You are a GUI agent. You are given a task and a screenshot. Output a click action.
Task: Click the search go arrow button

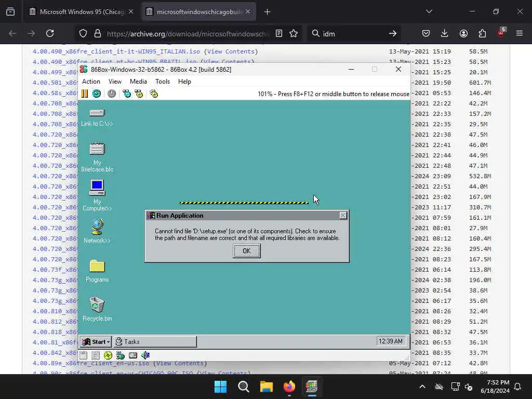tap(393, 34)
